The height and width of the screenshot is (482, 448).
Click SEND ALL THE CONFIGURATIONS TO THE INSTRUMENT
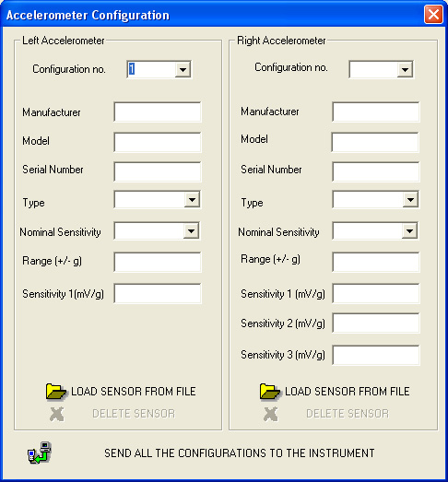[240, 453]
